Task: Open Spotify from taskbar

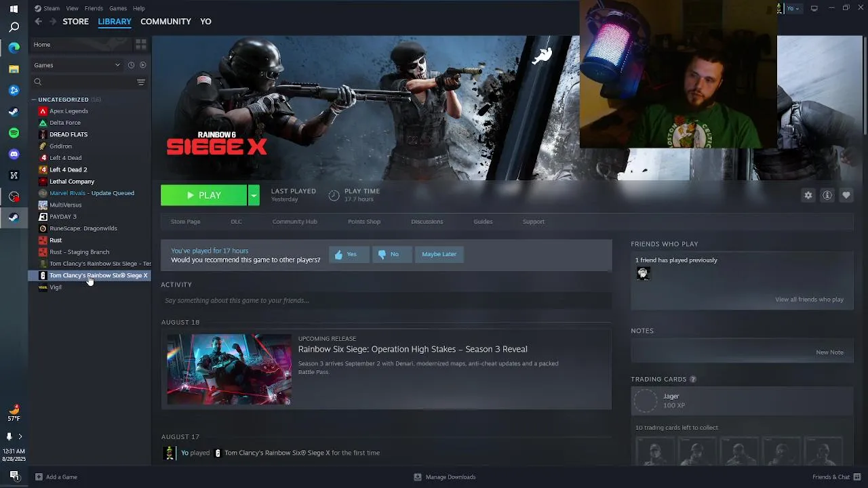Action: (14, 133)
